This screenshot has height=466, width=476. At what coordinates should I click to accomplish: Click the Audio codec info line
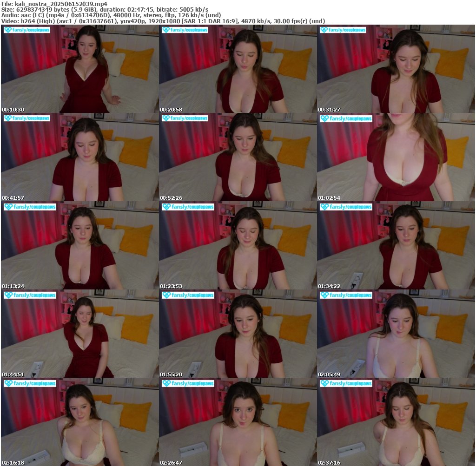coord(111,15)
